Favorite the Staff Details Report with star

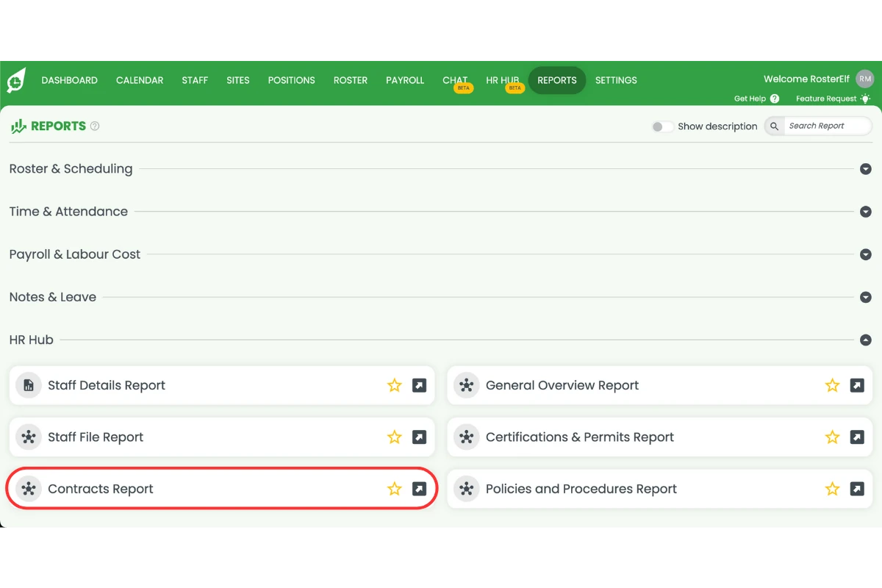pyautogui.click(x=395, y=385)
